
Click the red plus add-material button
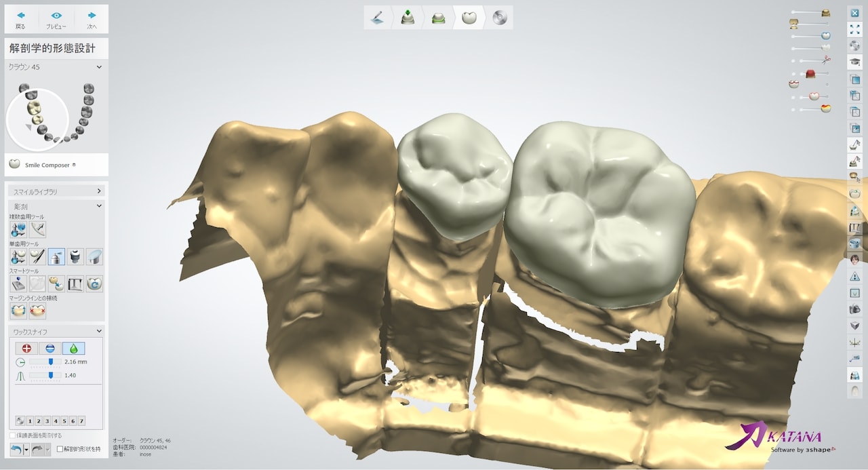click(x=27, y=348)
